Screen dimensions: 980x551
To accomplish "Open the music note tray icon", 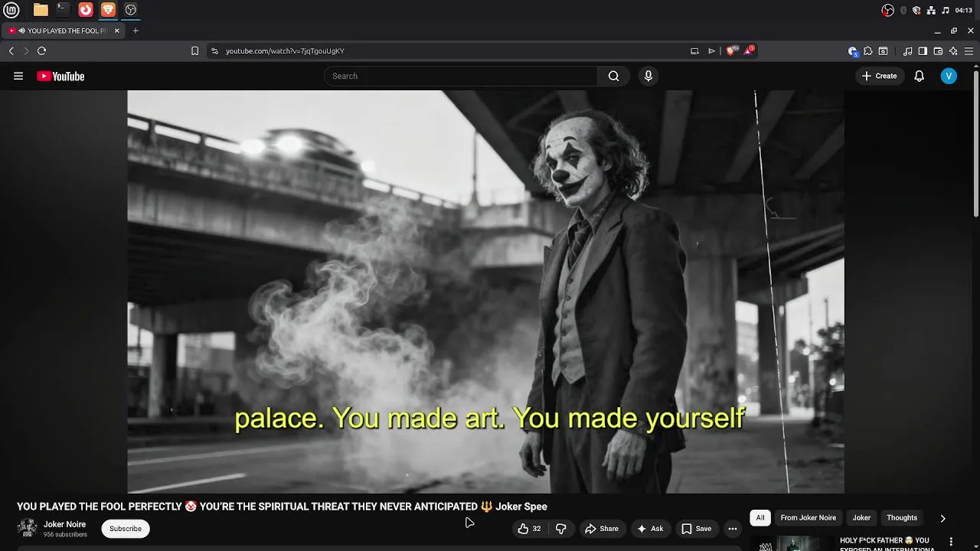I will (946, 10).
